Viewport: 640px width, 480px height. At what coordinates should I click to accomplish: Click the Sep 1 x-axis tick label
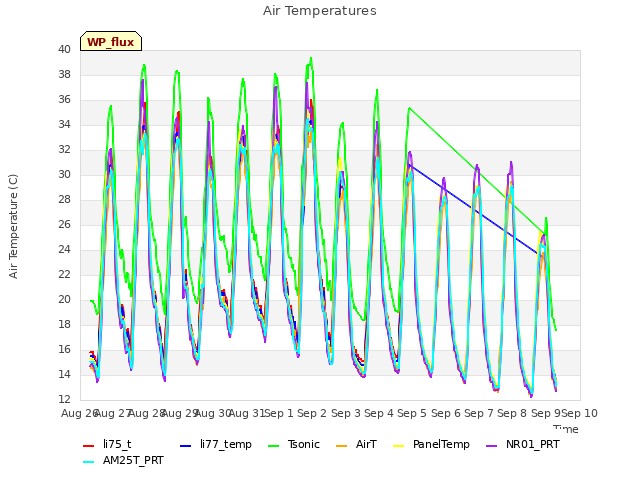279,413
